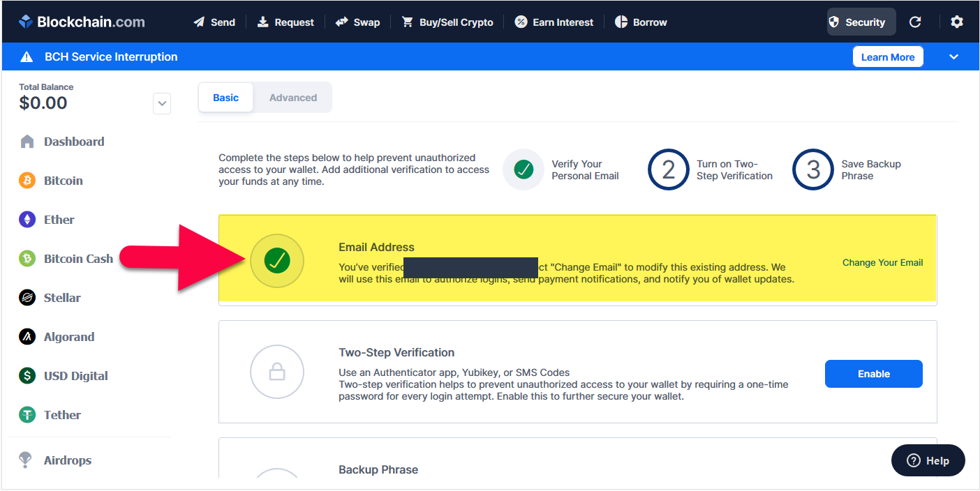Click the Swap arrows icon
Viewport: 980px width, 491px height.
(x=341, y=22)
